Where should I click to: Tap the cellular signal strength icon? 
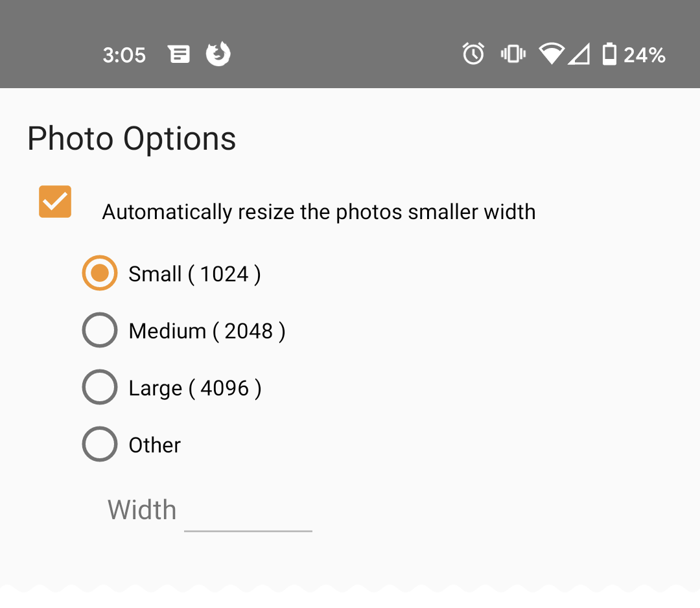(x=579, y=54)
